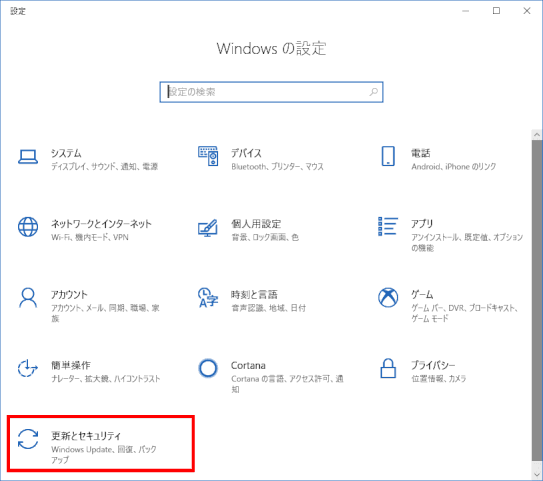Maximize the 設定 window

pyautogui.click(x=496, y=11)
